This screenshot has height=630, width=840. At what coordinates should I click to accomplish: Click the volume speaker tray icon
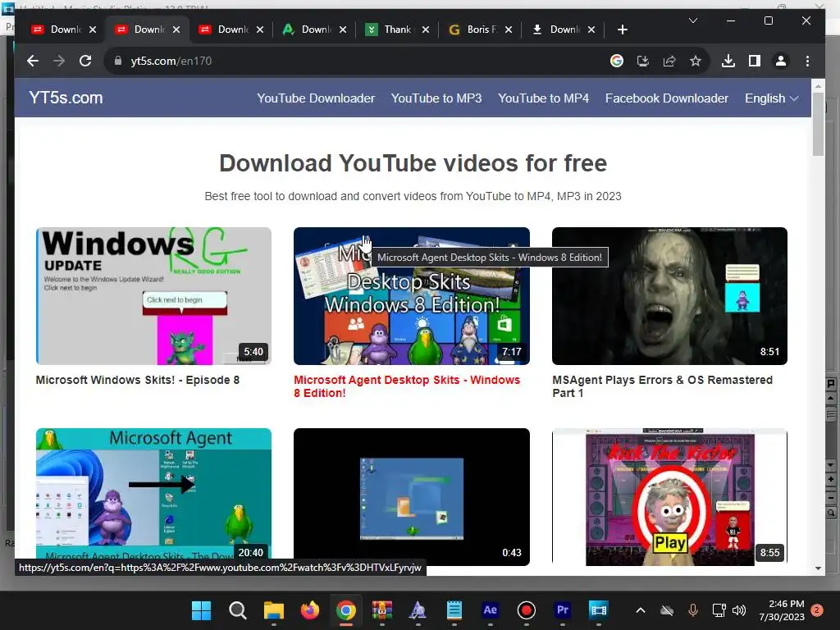pos(739,610)
